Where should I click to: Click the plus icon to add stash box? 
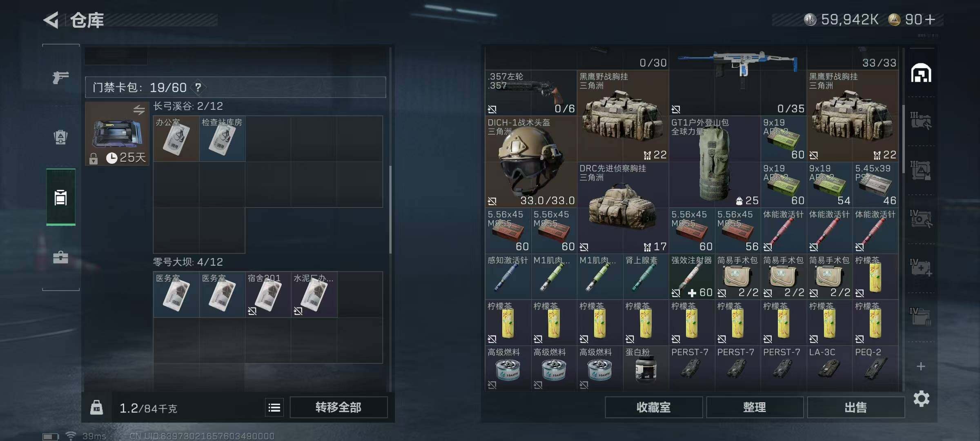[921, 366]
